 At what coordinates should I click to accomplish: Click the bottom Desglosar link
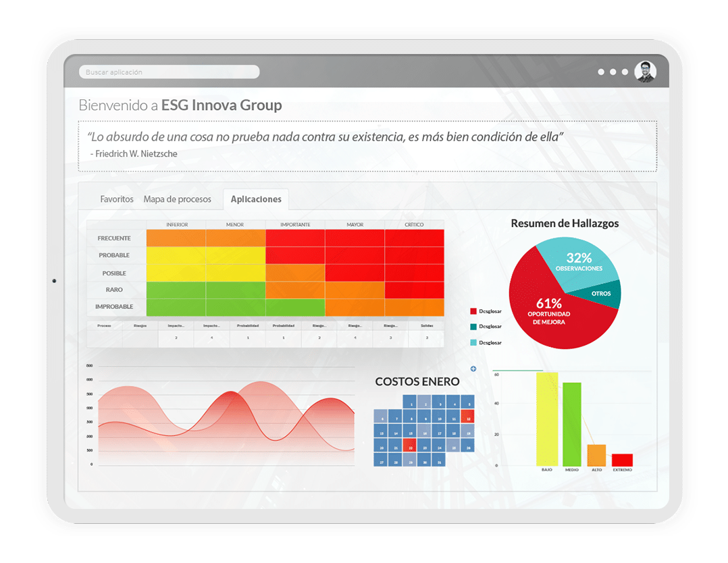(x=492, y=342)
